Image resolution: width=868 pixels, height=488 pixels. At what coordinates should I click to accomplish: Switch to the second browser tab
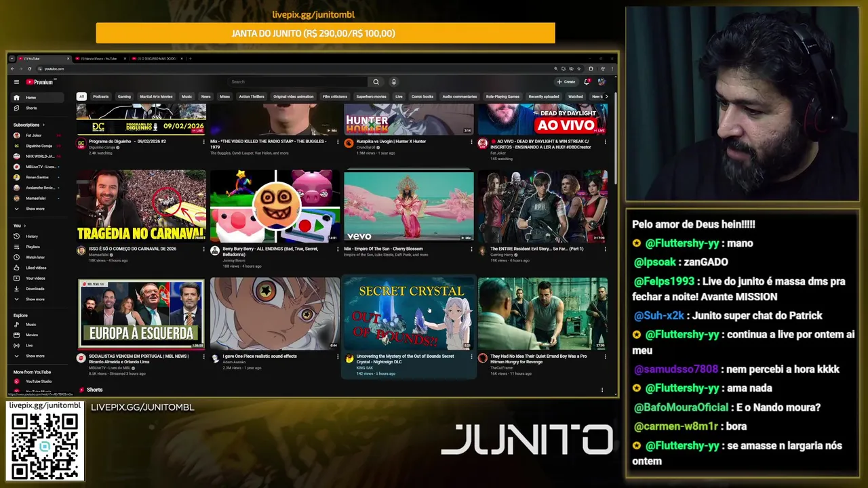100,58
